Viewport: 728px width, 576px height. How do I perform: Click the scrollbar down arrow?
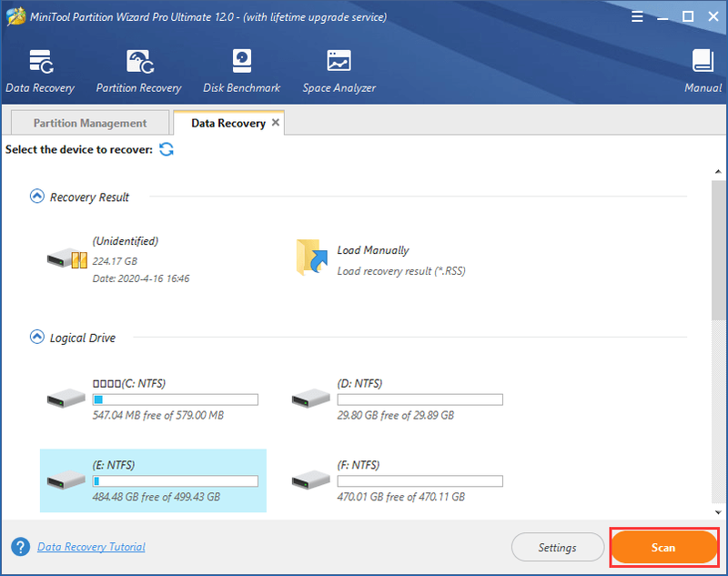click(718, 512)
